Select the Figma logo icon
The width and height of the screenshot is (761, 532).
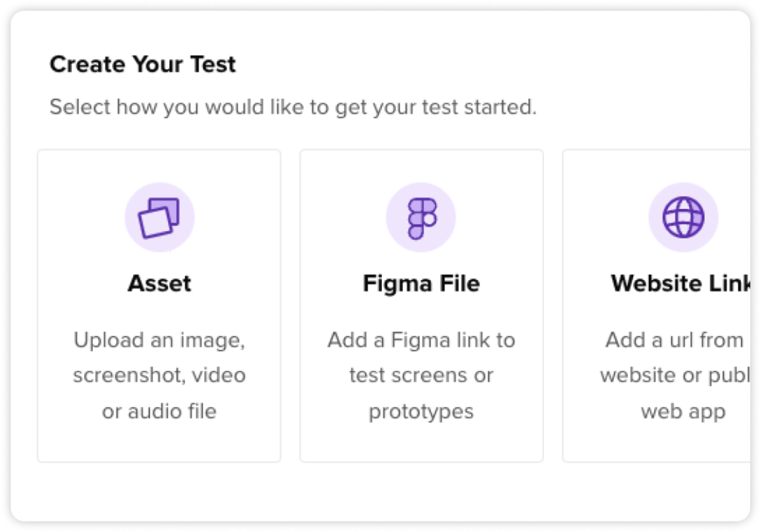tap(421, 216)
